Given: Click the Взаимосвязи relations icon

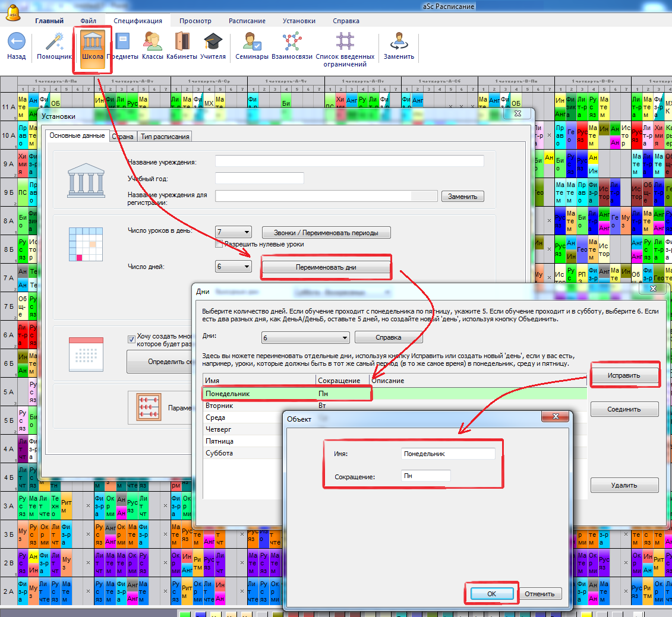Looking at the screenshot, I should tap(292, 43).
